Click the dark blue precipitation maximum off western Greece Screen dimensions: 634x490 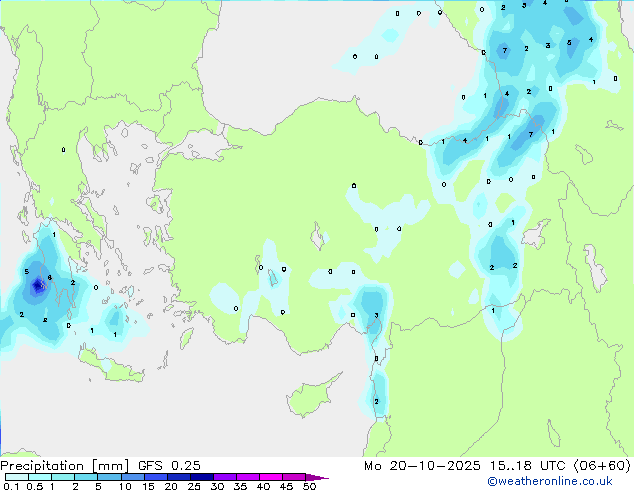click(38, 286)
